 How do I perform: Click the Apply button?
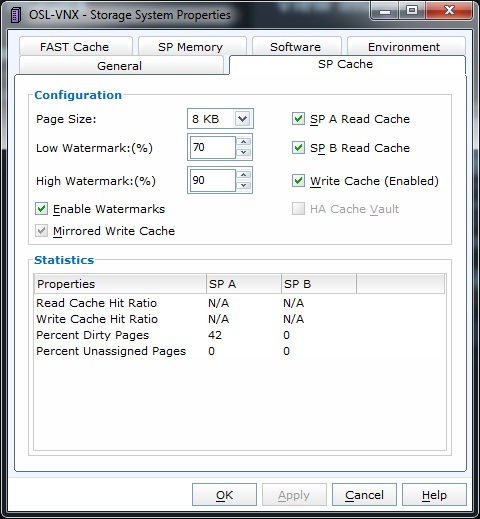click(x=294, y=495)
